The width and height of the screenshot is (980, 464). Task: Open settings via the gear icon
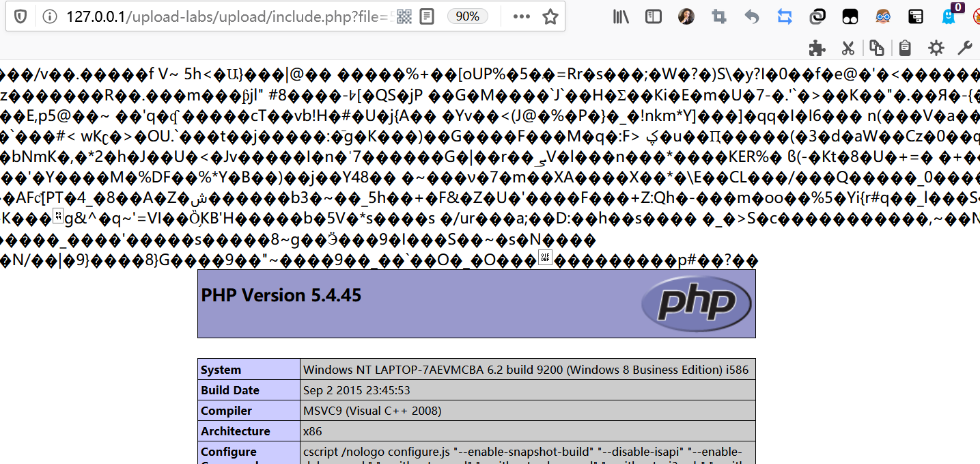(936, 48)
